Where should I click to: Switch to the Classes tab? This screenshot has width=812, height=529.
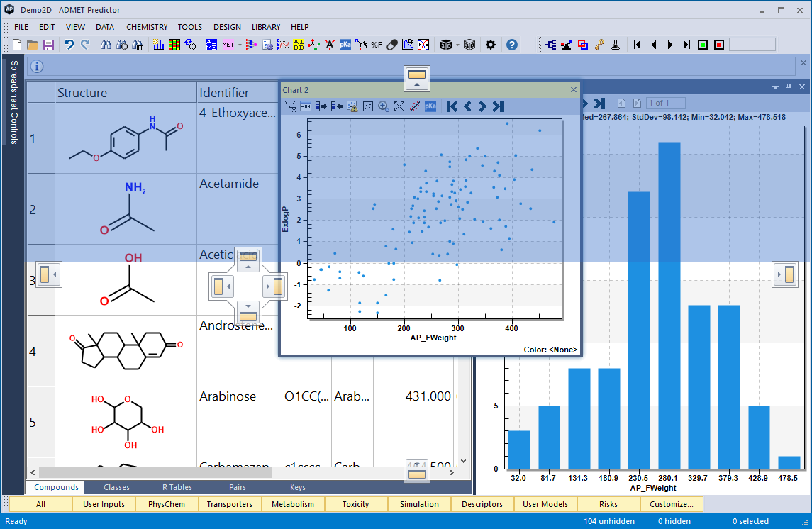116,487
